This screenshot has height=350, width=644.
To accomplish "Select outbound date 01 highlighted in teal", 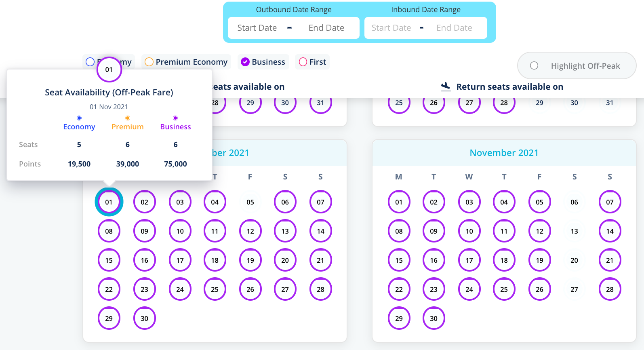I will [x=109, y=202].
